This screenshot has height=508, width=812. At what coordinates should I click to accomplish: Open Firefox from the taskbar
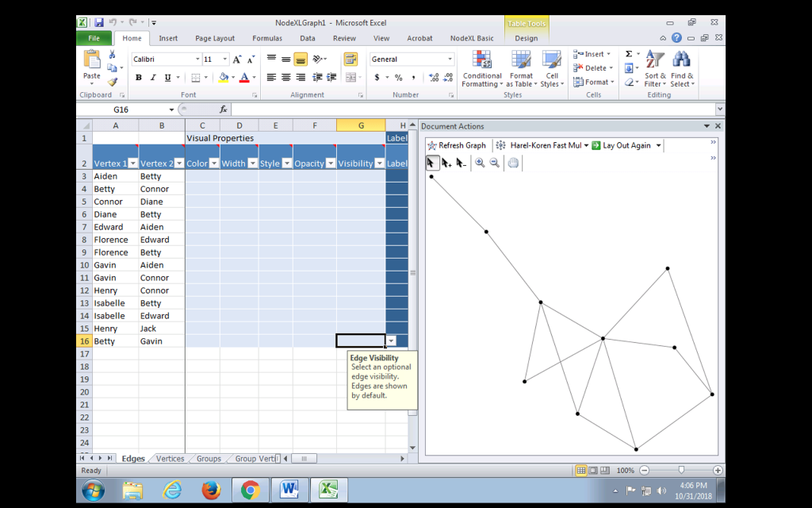click(211, 490)
